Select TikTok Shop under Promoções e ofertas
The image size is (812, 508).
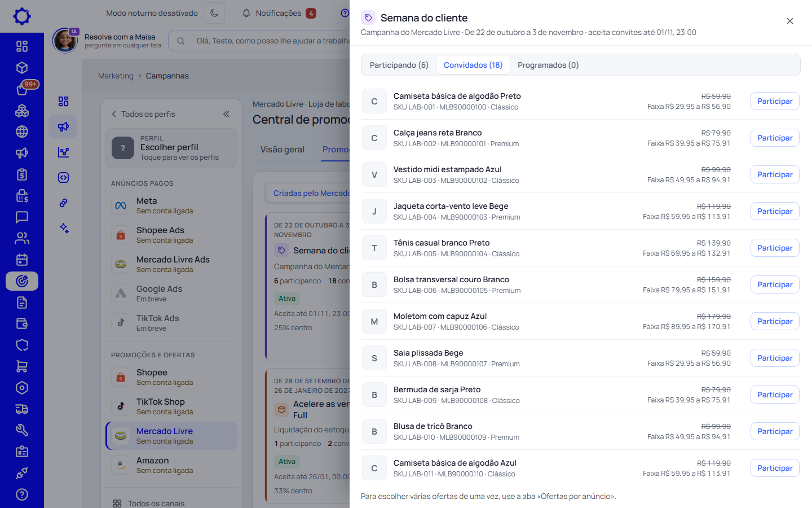pyautogui.click(x=171, y=406)
